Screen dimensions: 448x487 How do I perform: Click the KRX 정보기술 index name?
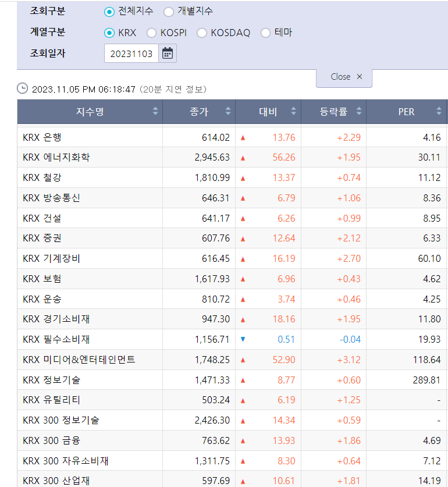click(x=52, y=380)
